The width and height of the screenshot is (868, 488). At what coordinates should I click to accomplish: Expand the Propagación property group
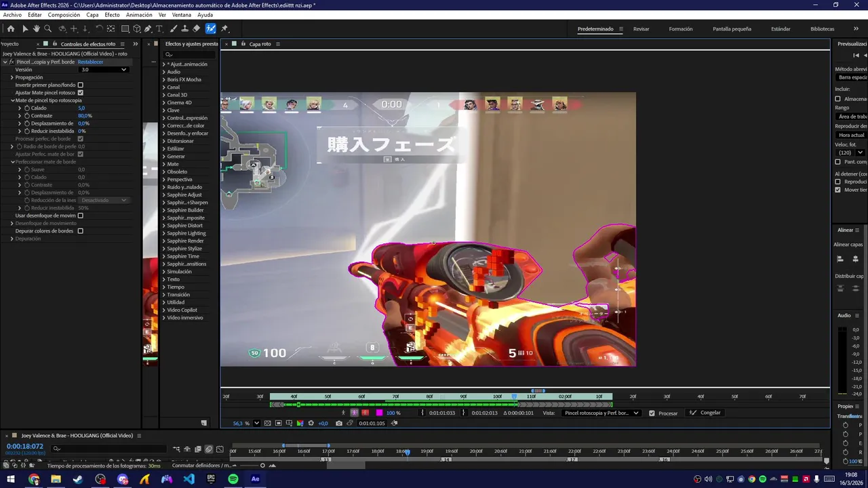12,77
